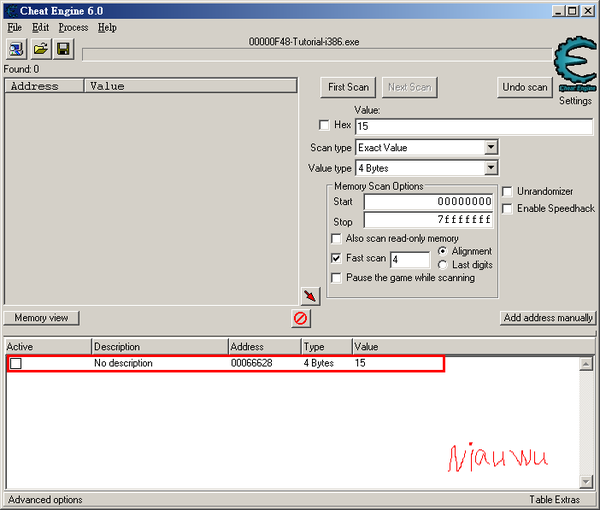This screenshot has width=600, height=510.
Task: Click the Undo scan button
Action: tap(525, 87)
